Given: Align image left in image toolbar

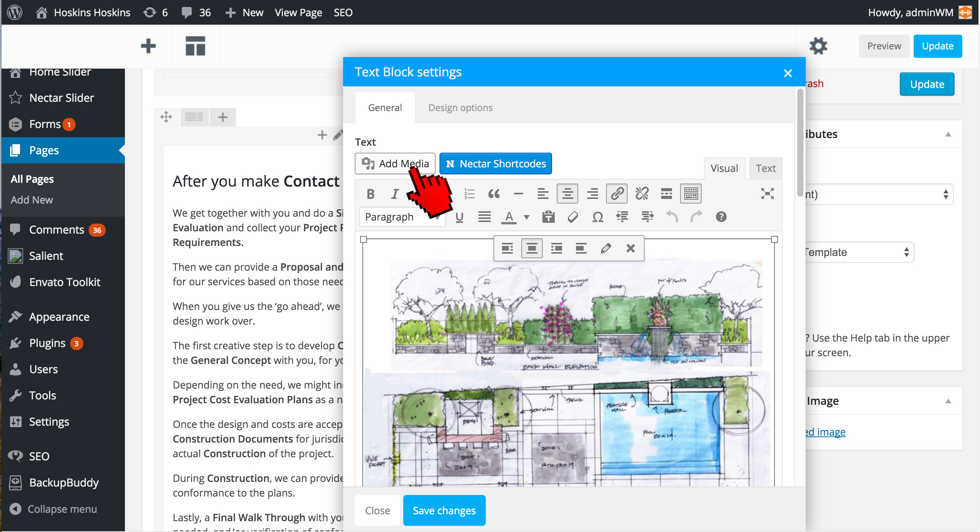Looking at the screenshot, I should (x=507, y=248).
